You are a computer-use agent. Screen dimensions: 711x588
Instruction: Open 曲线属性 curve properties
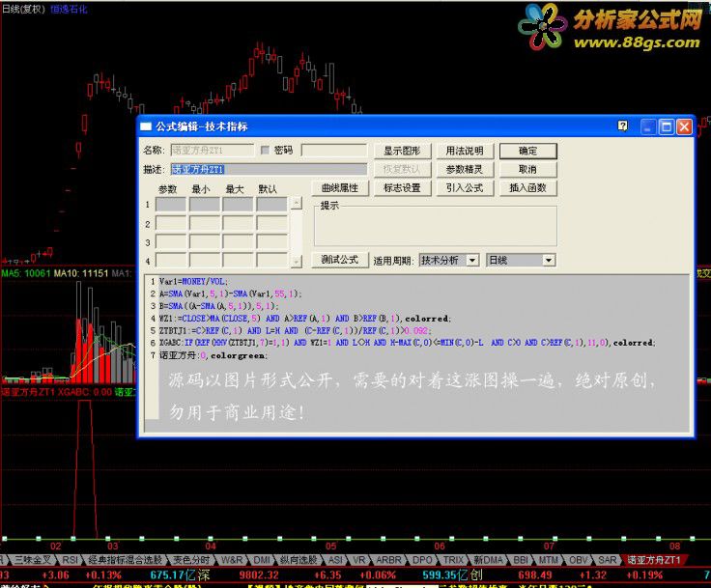(340, 187)
